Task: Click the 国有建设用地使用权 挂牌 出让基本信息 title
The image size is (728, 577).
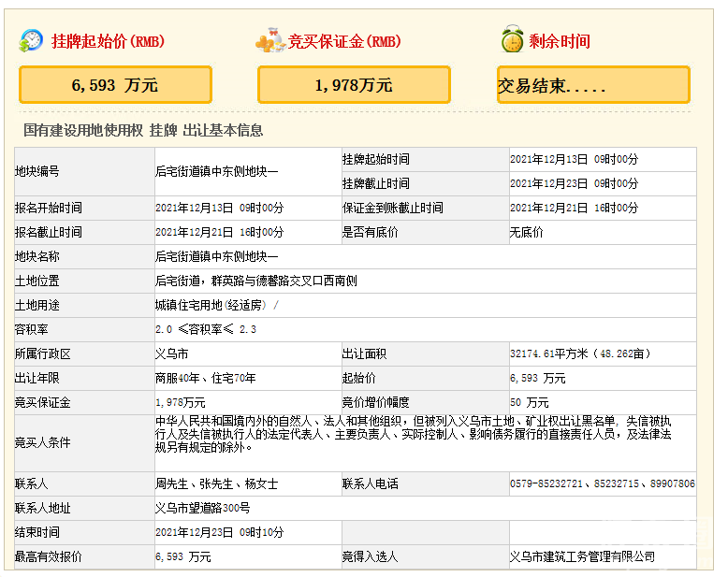Action: click(x=143, y=131)
